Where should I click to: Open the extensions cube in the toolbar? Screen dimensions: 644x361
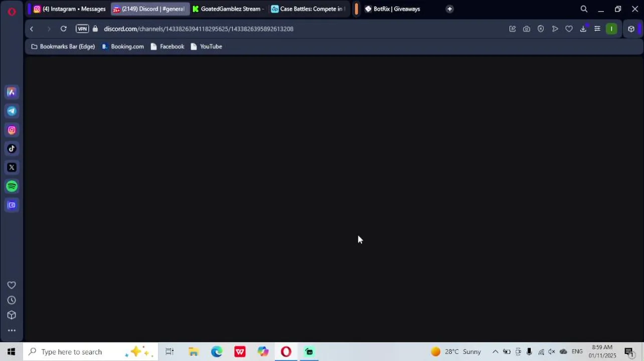(631, 29)
